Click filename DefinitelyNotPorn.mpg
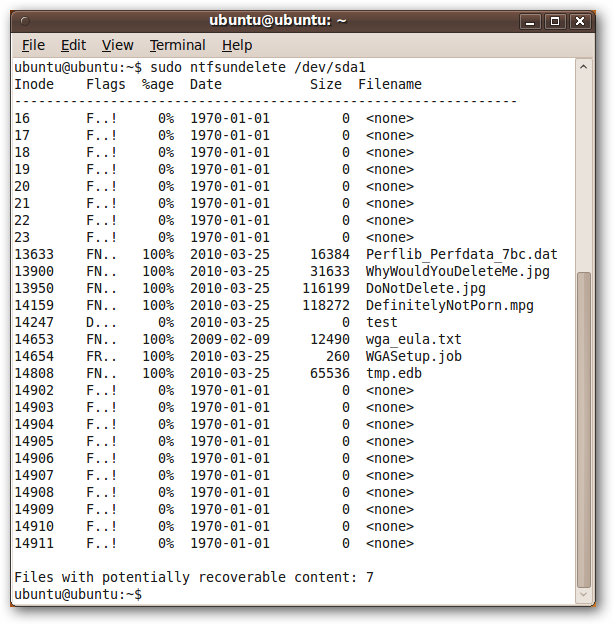This screenshot has width=614, height=625. click(x=449, y=305)
